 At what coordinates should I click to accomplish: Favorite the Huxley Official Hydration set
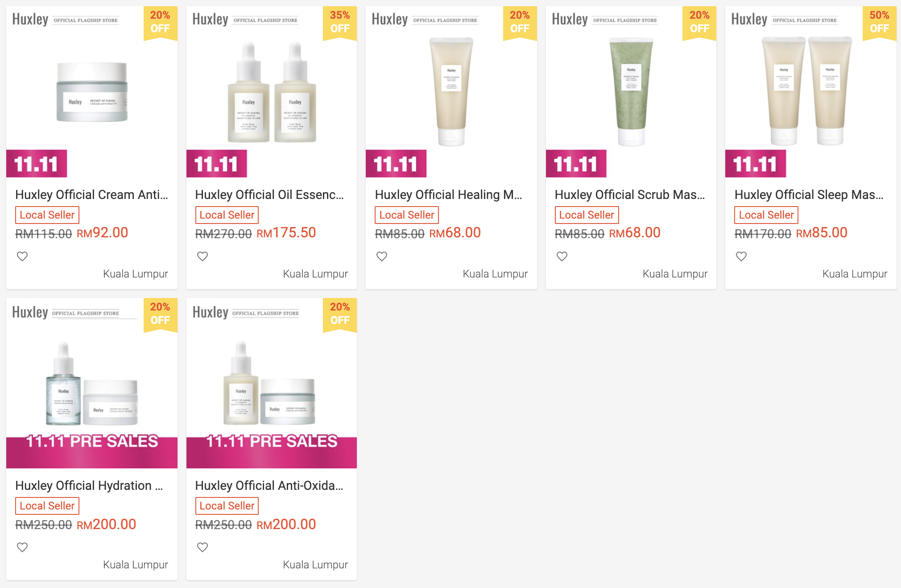pyautogui.click(x=22, y=547)
